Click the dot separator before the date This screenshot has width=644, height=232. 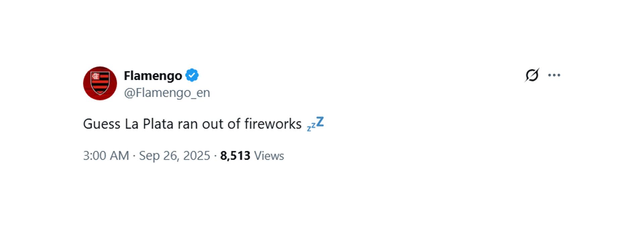134,156
